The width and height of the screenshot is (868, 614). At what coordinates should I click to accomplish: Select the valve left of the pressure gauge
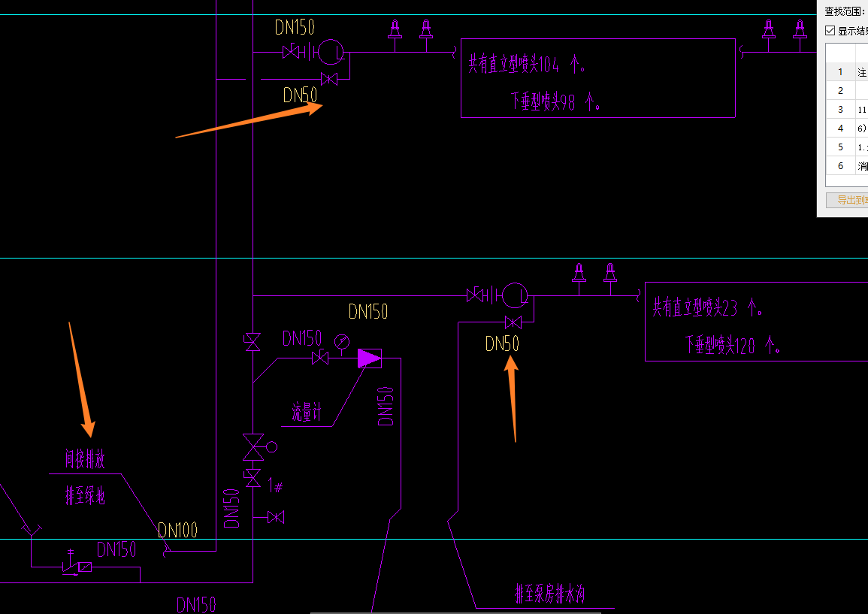[x=320, y=358]
